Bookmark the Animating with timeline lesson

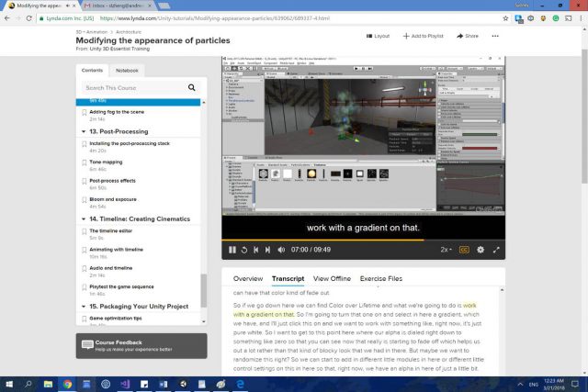[84, 250]
